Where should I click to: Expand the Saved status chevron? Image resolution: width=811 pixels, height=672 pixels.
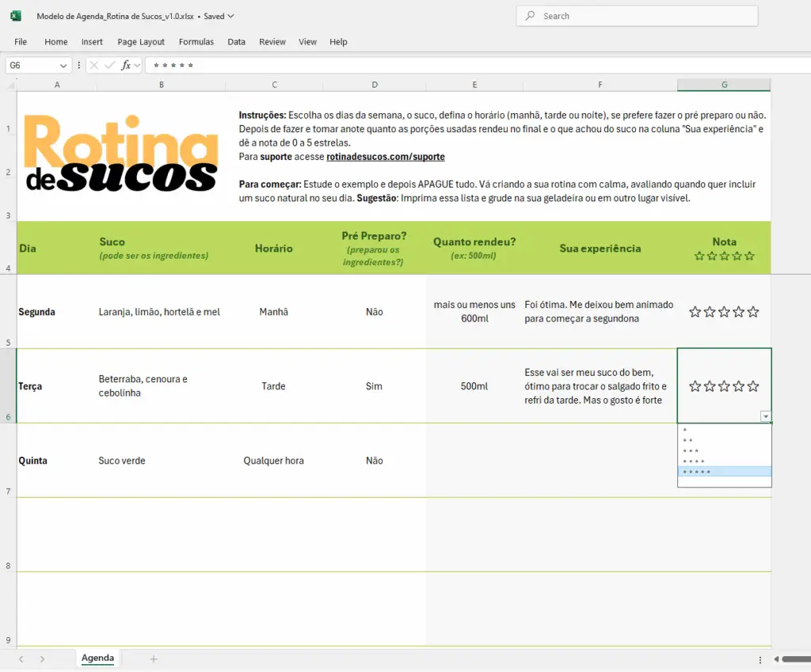(230, 16)
